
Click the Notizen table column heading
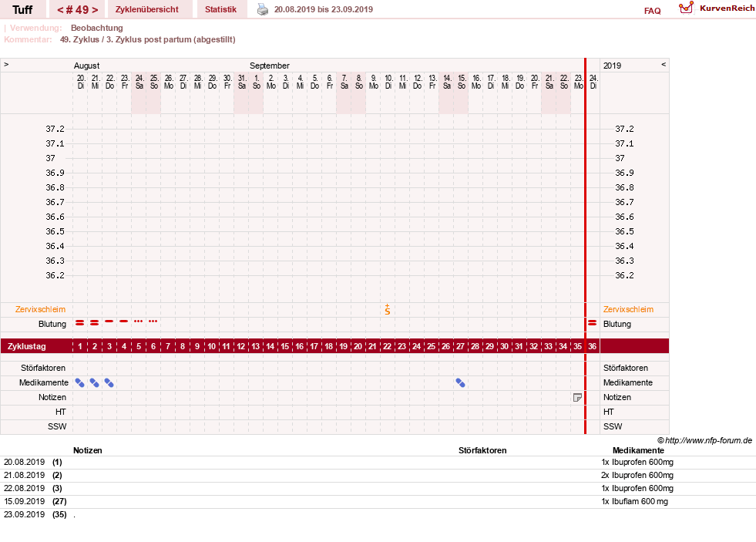[x=88, y=450]
